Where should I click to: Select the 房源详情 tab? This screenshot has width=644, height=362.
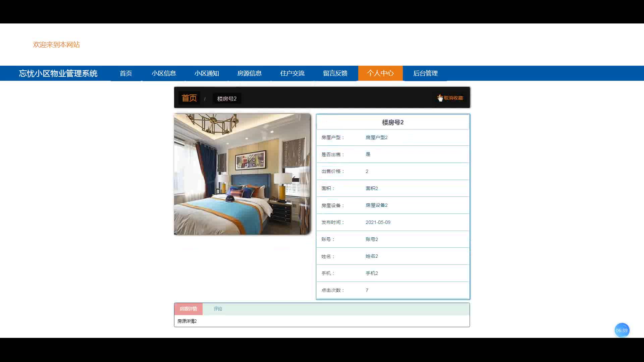tap(188, 309)
